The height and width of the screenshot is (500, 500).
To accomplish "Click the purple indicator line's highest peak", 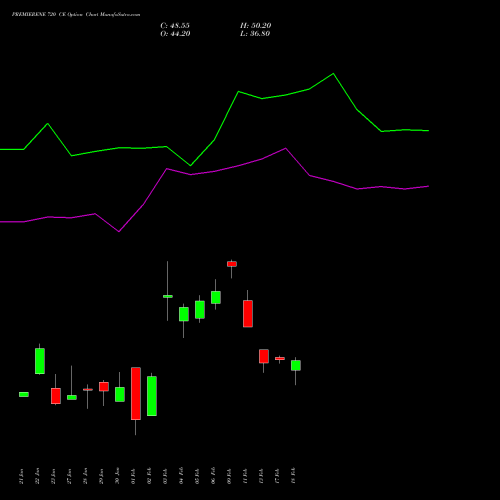I will pyautogui.click(x=286, y=148).
